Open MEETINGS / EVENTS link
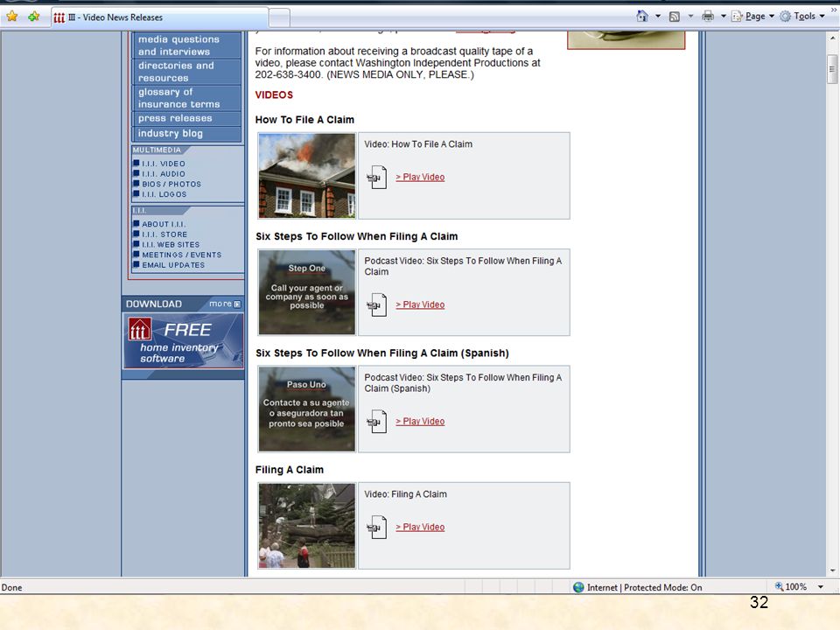Image resolution: width=840 pixels, height=630 pixels. (182, 255)
